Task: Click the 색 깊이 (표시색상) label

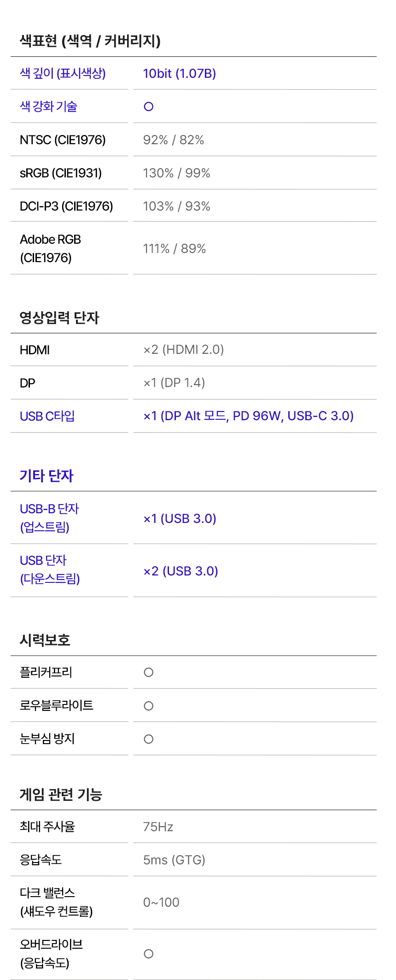Action: (63, 73)
